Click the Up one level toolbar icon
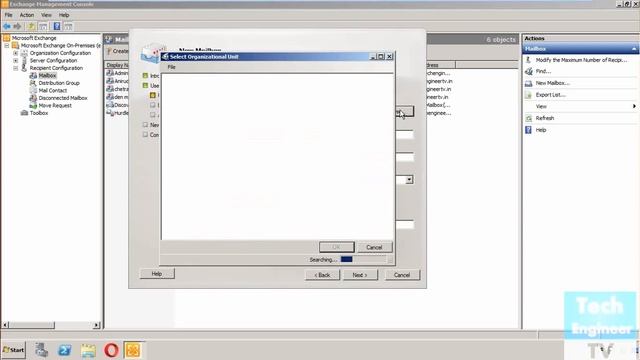 point(31,27)
